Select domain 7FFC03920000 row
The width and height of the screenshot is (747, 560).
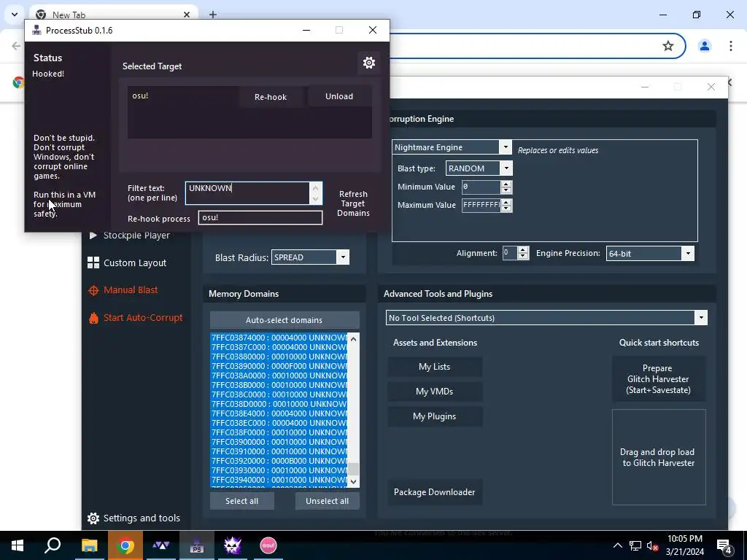[279, 461]
